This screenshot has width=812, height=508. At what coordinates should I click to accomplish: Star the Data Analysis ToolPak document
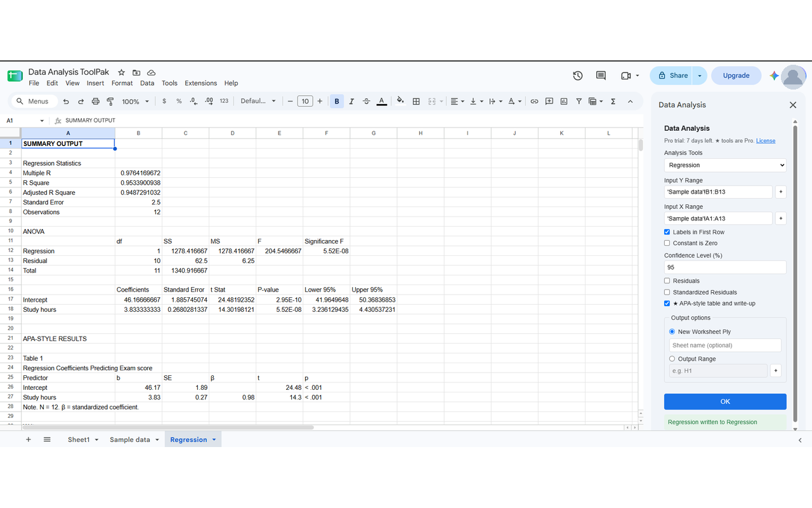click(x=121, y=72)
